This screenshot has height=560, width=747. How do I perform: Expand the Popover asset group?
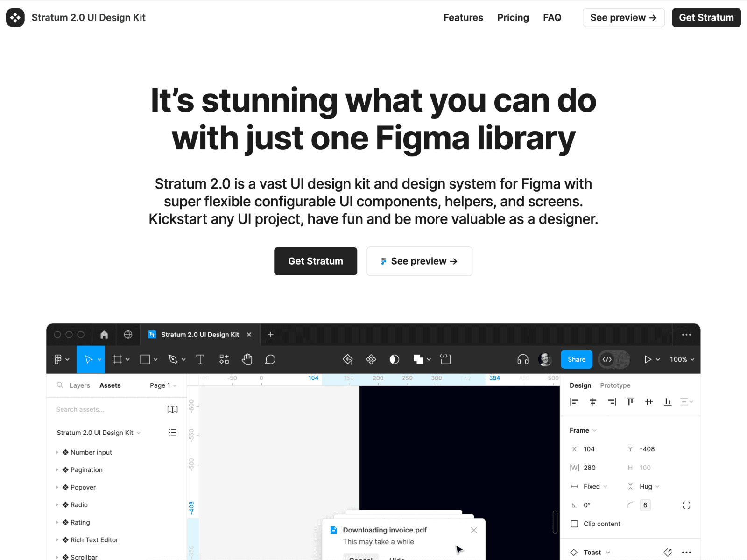coord(57,487)
